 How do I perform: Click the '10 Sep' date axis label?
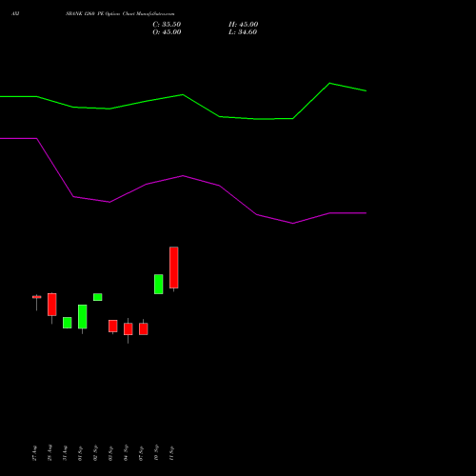156,453
